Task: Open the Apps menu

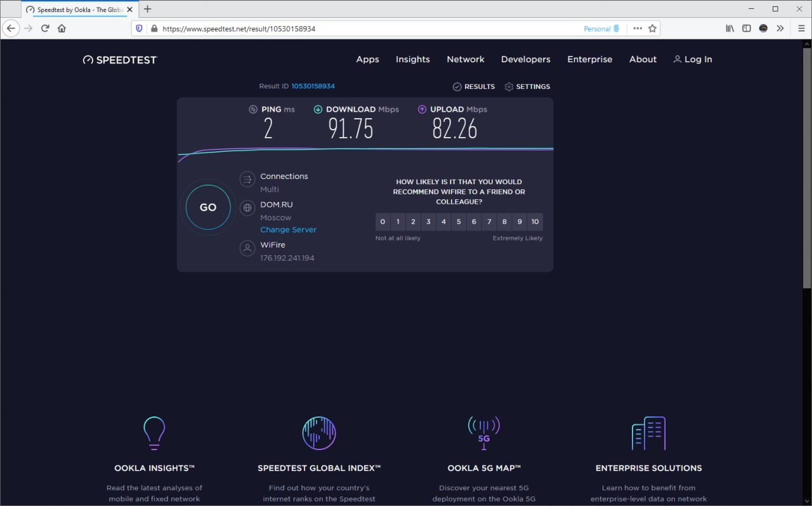Action: coord(367,59)
